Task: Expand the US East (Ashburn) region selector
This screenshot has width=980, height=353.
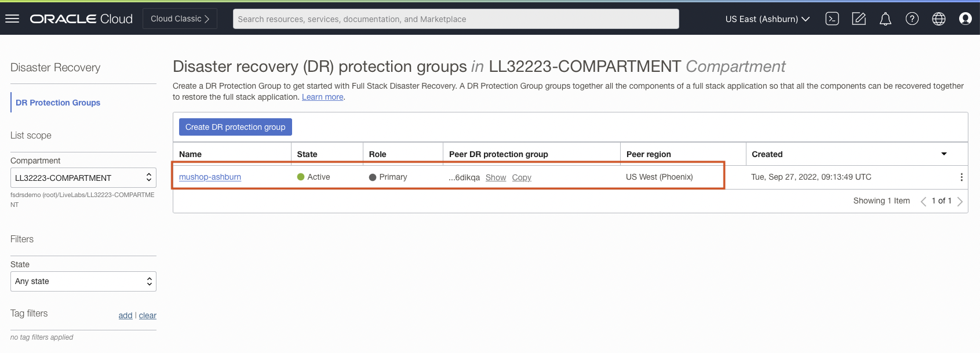Action: pos(767,19)
